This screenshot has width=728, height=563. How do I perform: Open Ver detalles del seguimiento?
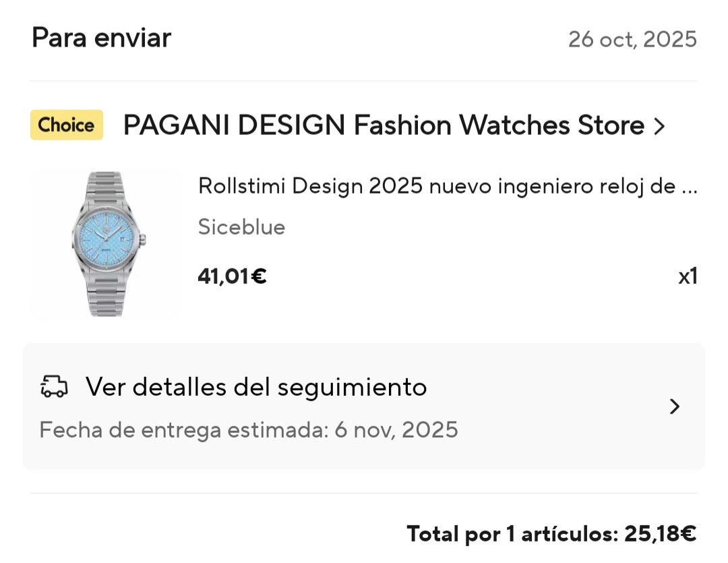[256, 387]
